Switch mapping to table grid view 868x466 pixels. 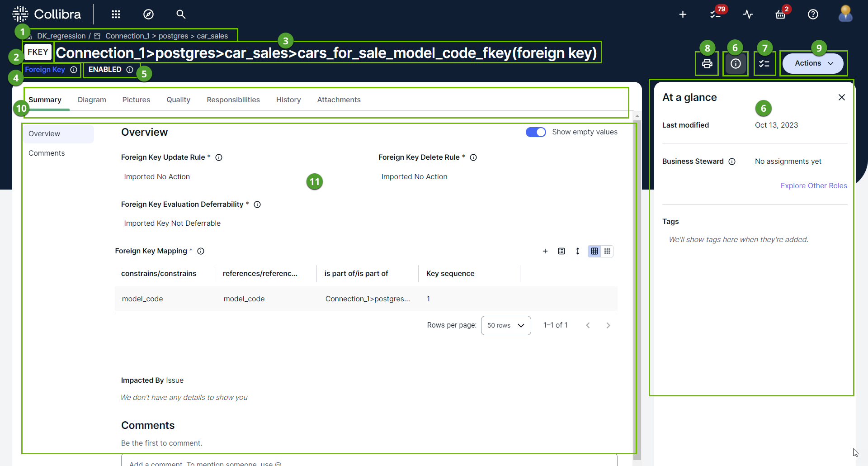(x=594, y=251)
